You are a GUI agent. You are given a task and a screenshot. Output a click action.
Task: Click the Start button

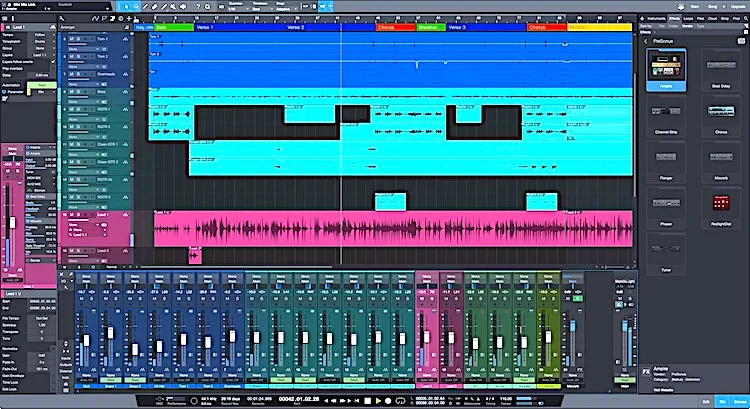tap(695, 7)
